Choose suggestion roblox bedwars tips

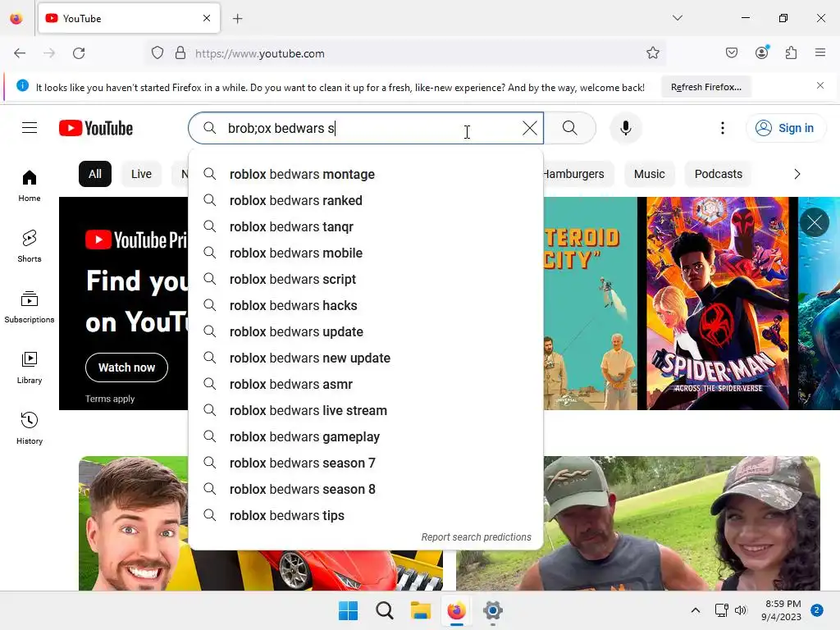[x=366, y=515]
